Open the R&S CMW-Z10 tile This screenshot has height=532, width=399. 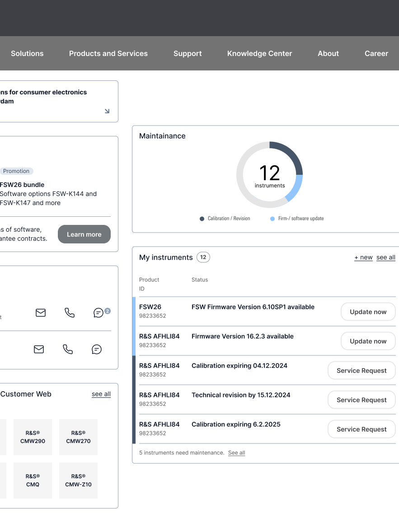[78, 481]
